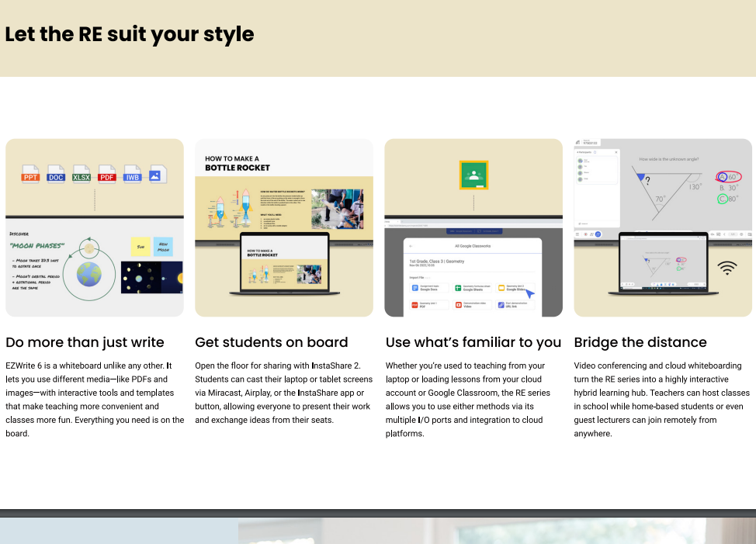This screenshot has height=544, width=756.
Task: Close the Participants panel with the X
Action: point(616,152)
